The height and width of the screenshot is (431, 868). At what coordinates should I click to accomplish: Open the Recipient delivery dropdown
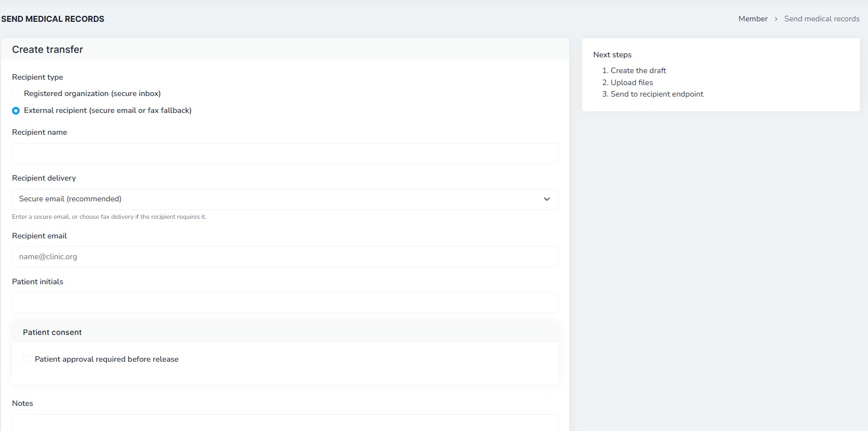click(285, 199)
